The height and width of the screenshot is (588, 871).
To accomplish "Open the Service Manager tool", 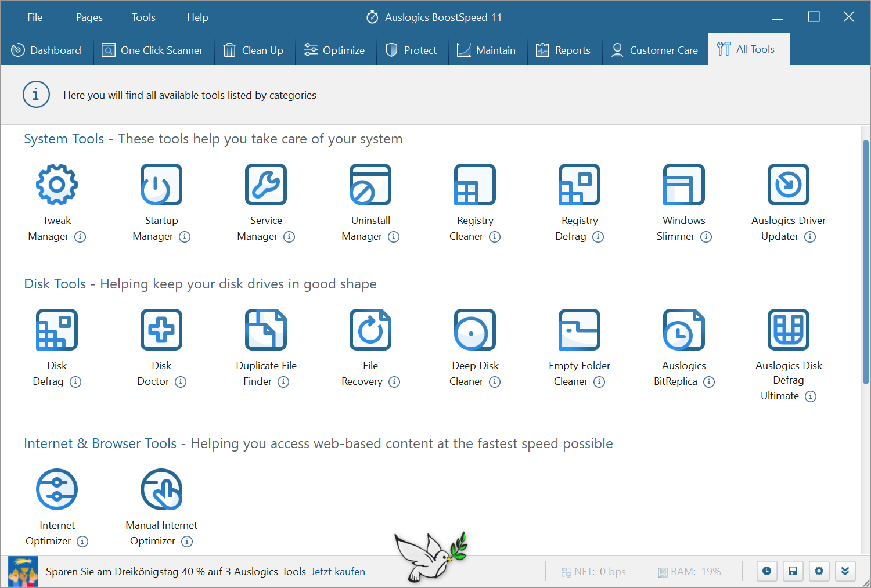I will (266, 185).
